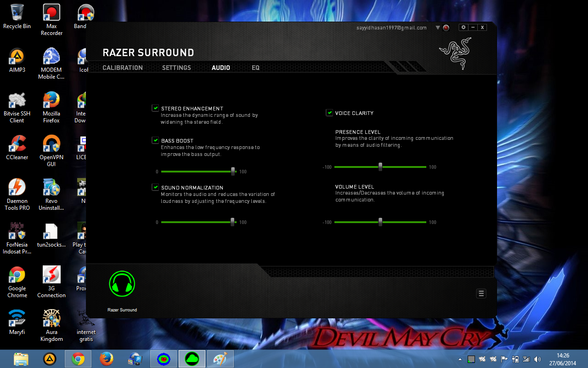Uncheck the Bass Boost option
588x368 pixels.
pos(155,140)
